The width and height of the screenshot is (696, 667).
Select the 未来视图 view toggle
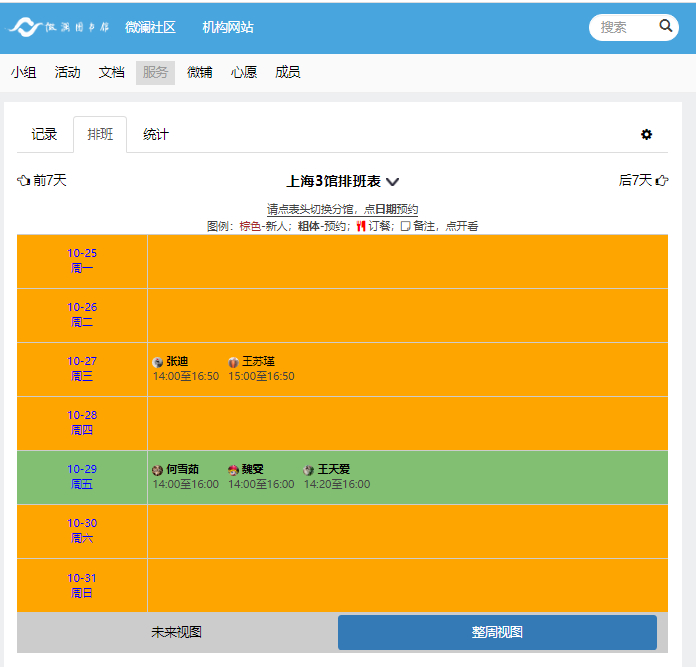click(x=177, y=633)
